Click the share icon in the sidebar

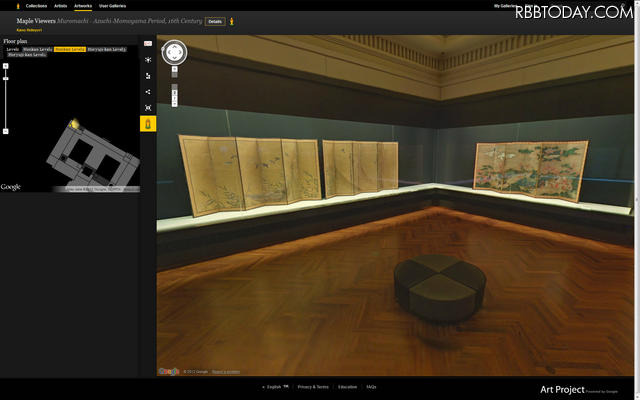[x=148, y=92]
